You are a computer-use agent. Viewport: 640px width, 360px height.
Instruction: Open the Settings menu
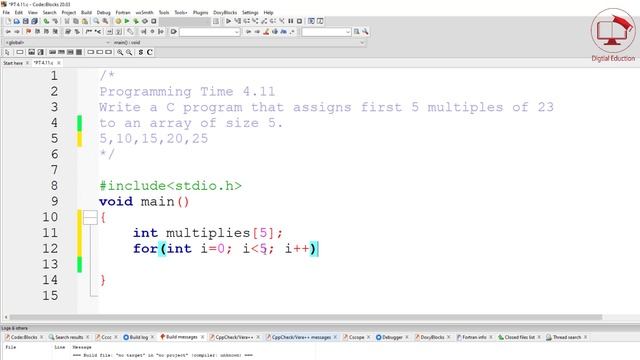coord(250,13)
